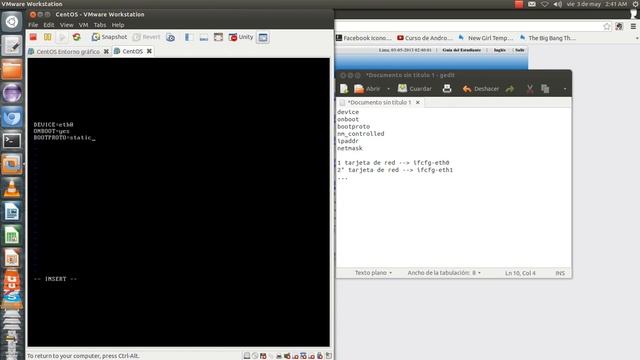
Task: Open the Tabs menu in VMware
Action: point(100,25)
